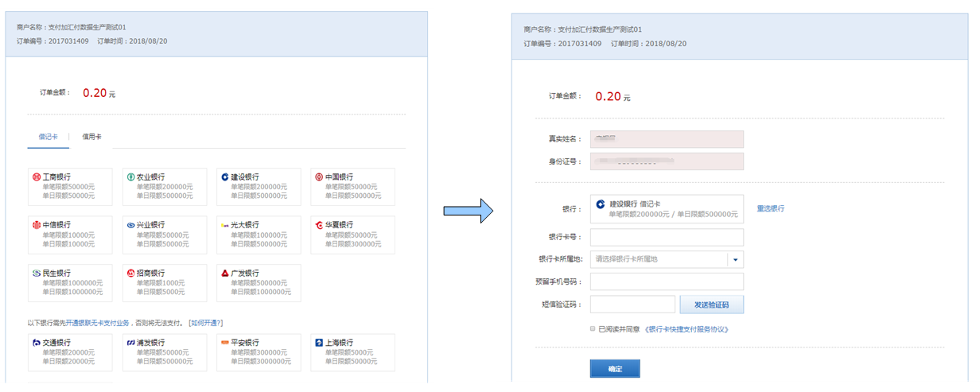Click the 民生银行 logo icon

click(x=37, y=273)
